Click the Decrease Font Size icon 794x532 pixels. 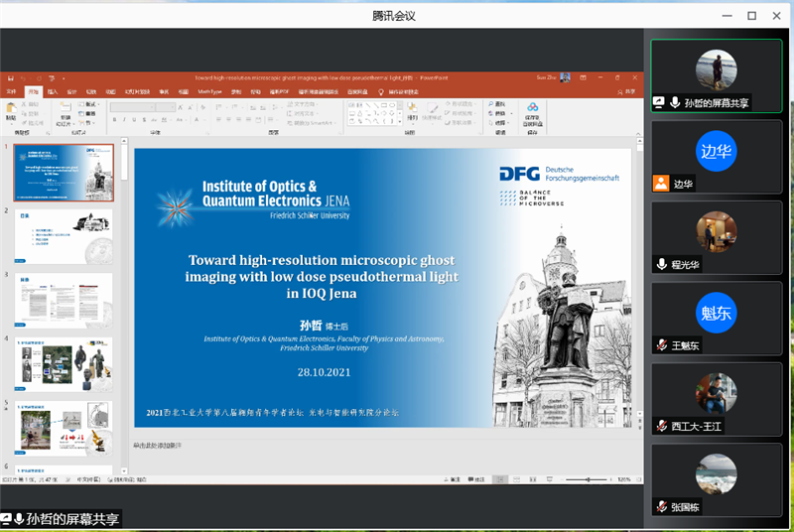tap(191, 107)
